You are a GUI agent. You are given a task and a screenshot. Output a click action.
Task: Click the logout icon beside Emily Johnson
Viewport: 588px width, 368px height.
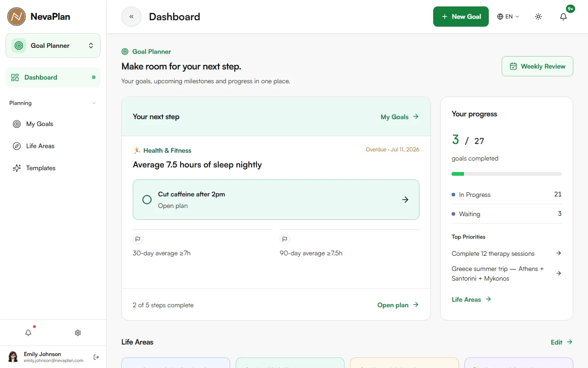click(x=96, y=357)
